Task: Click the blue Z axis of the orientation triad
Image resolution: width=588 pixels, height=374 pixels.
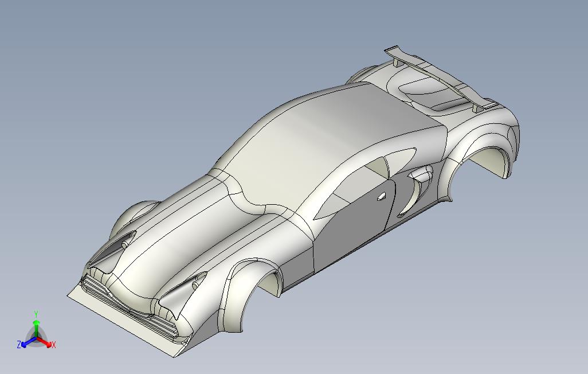Action: 28,342
